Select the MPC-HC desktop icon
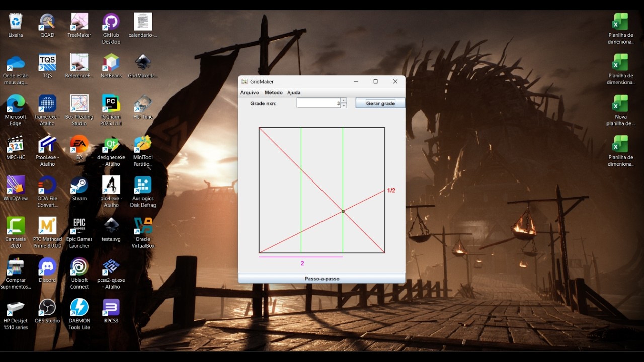The image size is (644, 362). 16,148
